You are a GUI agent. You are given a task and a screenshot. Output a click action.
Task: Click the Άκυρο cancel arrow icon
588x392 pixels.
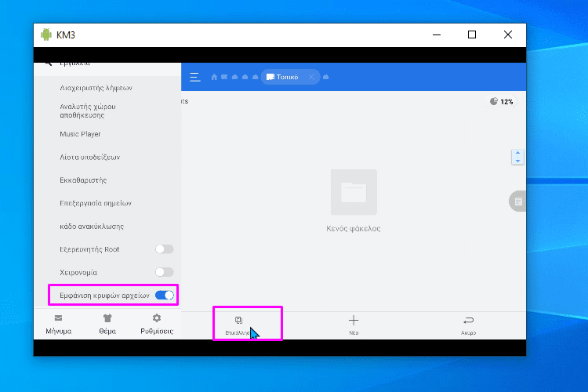(468, 321)
